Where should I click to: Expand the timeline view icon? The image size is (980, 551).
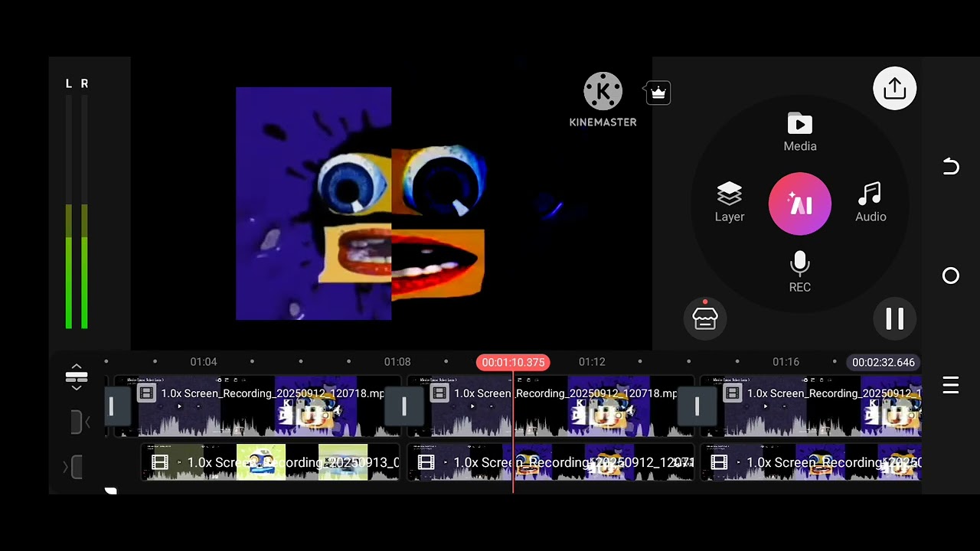(77, 377)
